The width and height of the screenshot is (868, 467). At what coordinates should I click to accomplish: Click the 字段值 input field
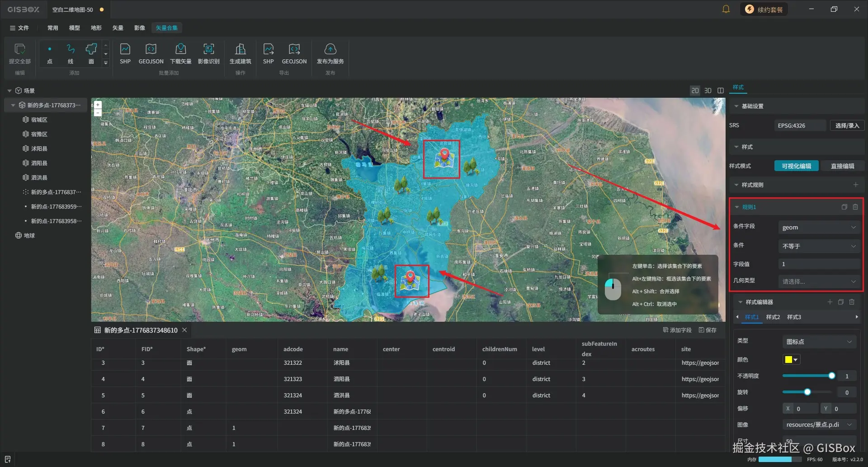[819, 264]
